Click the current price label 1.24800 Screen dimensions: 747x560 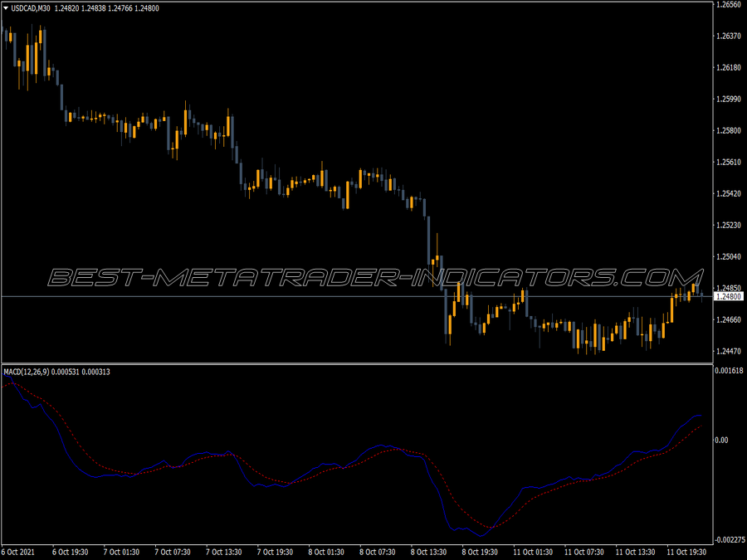pyautogui.click(x=729, y=297)
